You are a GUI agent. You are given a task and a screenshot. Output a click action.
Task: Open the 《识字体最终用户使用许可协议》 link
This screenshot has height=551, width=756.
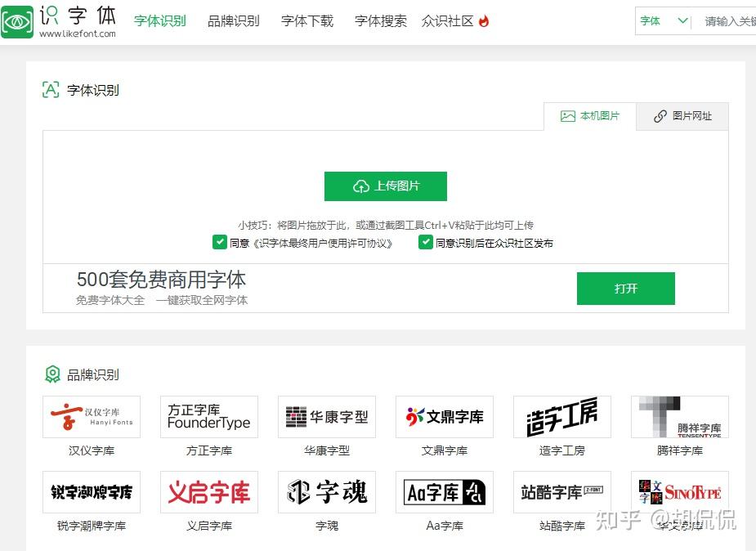pos(323,244)
